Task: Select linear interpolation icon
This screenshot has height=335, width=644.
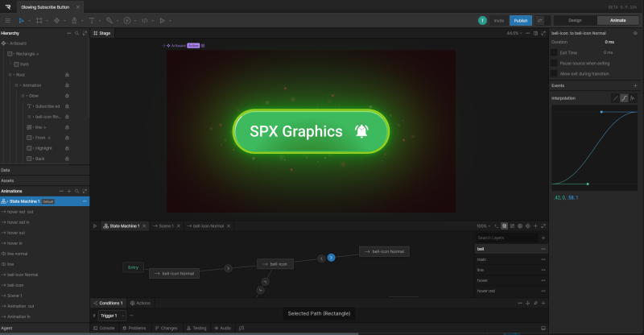Action: (615, 97)
